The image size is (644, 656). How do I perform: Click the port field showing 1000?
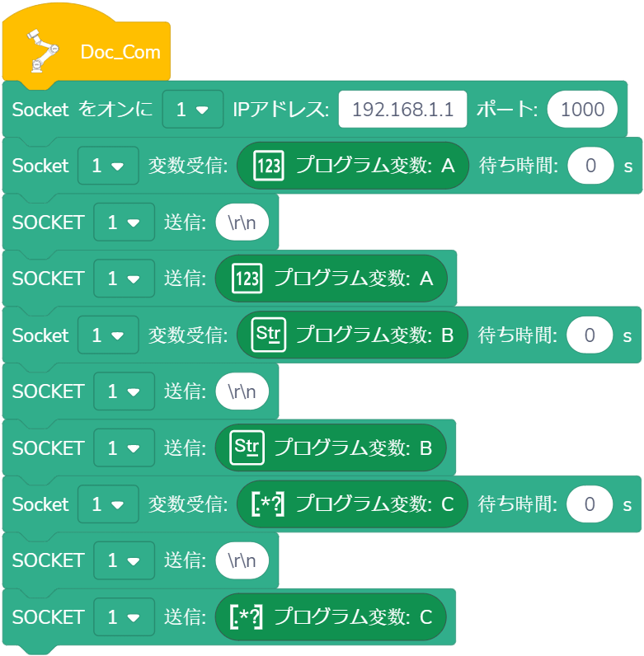[582, 110]
